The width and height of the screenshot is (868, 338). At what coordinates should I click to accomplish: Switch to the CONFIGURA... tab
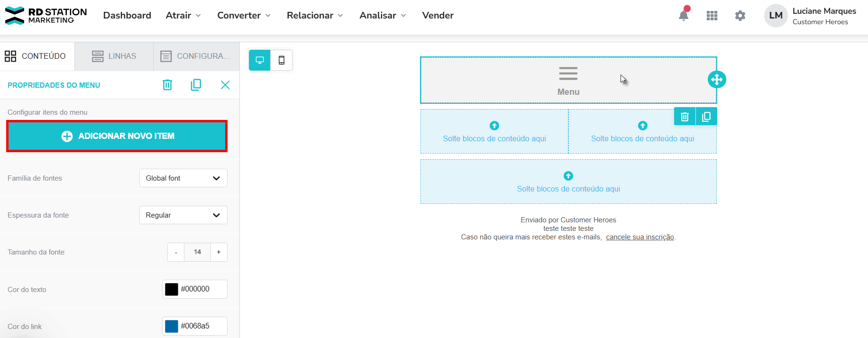[196, 56]
